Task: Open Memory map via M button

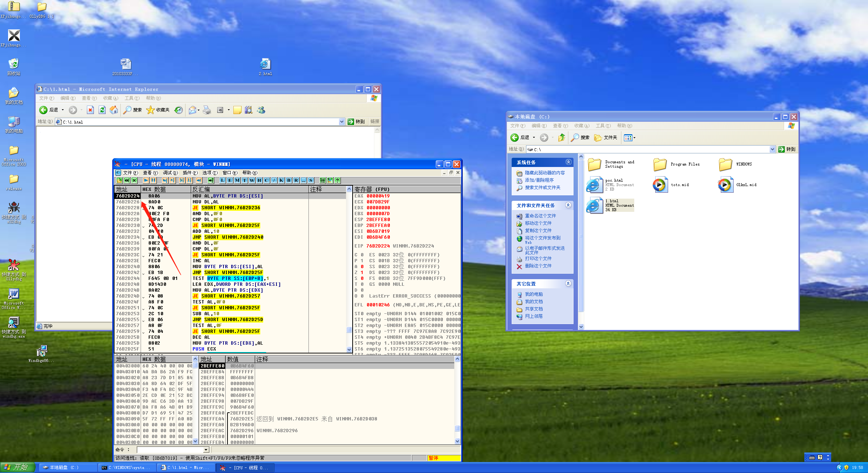Action: pos(237,180)
